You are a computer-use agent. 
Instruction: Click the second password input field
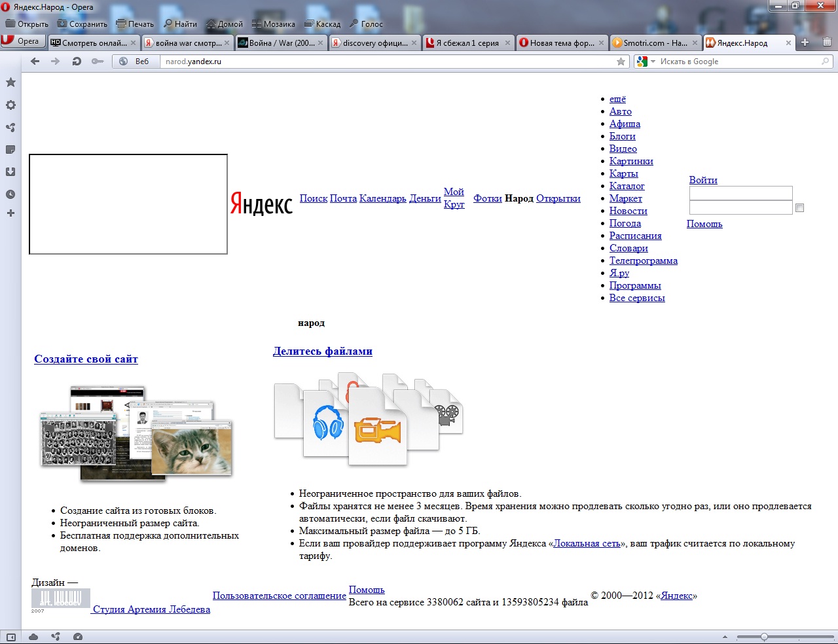741,207
